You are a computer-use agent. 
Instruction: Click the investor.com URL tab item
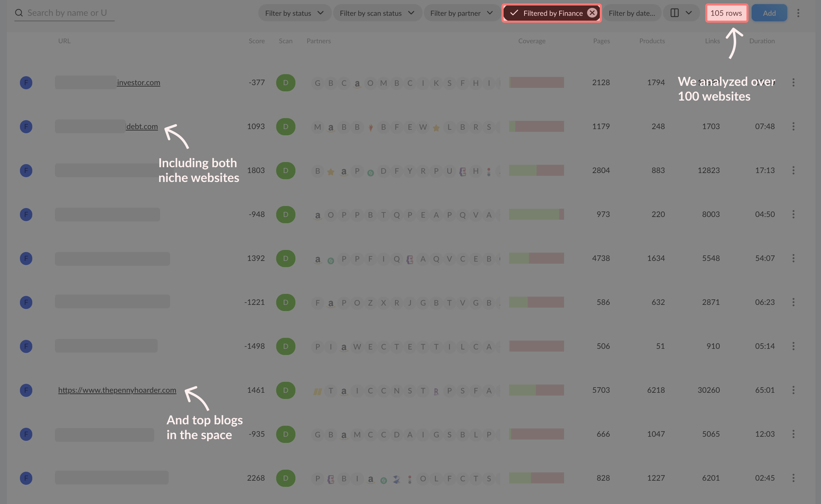pos(139,82)
